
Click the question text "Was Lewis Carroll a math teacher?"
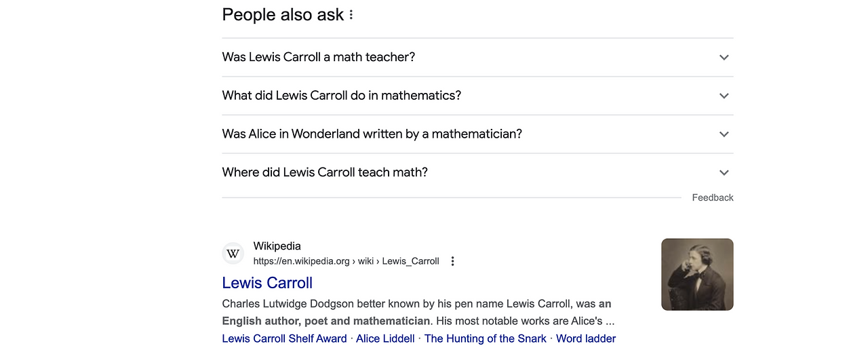pos(319,57)
